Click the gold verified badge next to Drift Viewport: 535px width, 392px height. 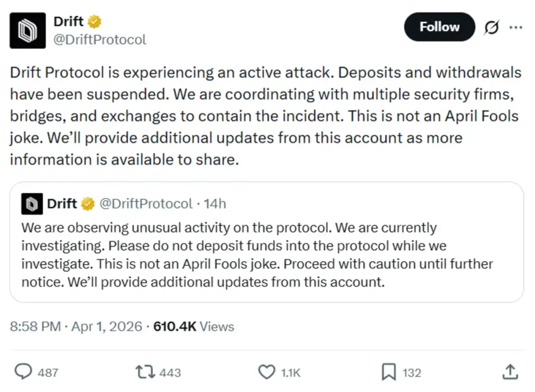pos(94,21)
